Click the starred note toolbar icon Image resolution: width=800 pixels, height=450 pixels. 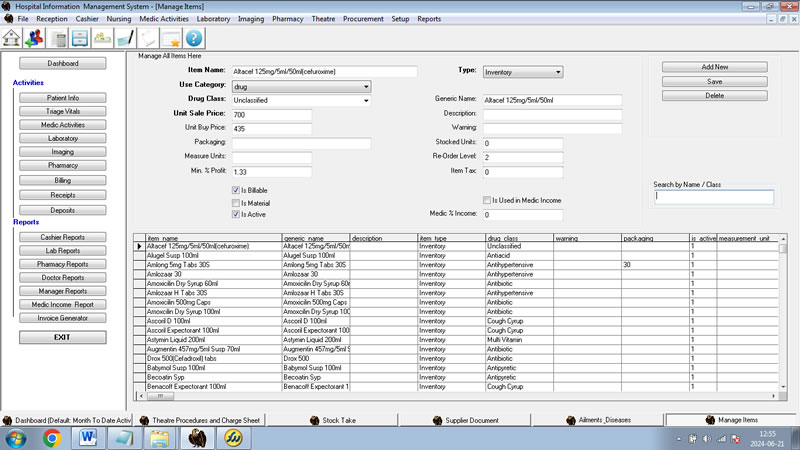point(171,38)
